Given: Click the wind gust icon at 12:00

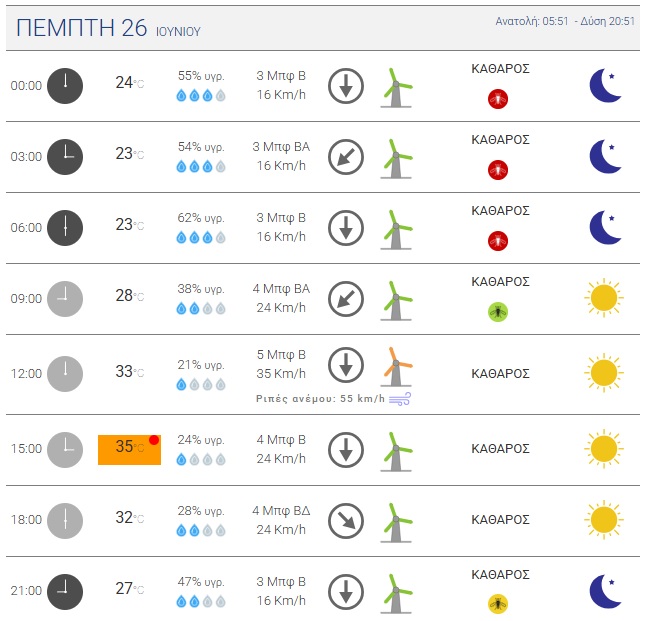Looking at the screenshot, I should coord(402,398).
